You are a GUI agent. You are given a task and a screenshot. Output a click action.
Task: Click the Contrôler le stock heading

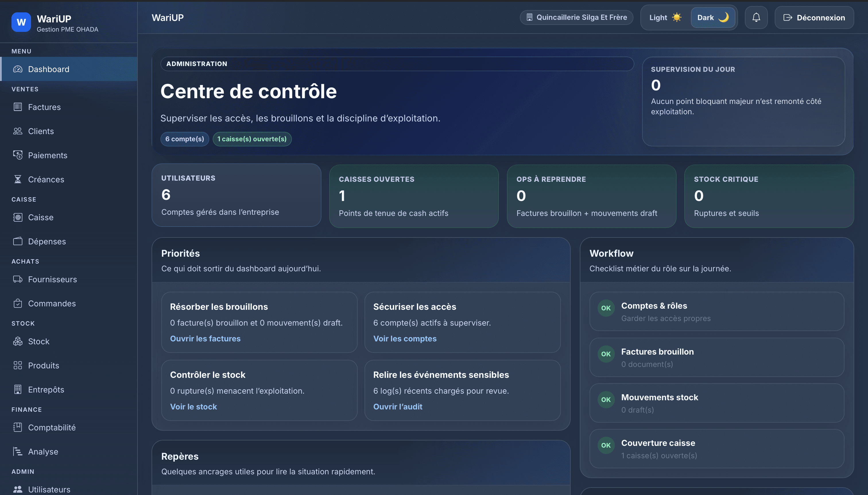click(x=208, y=375)
